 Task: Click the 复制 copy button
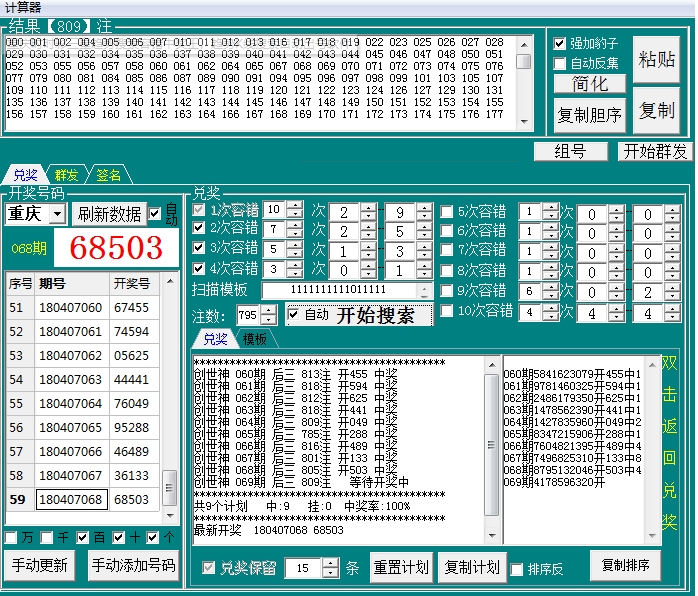pyautogui.click(x=657, y=110)
